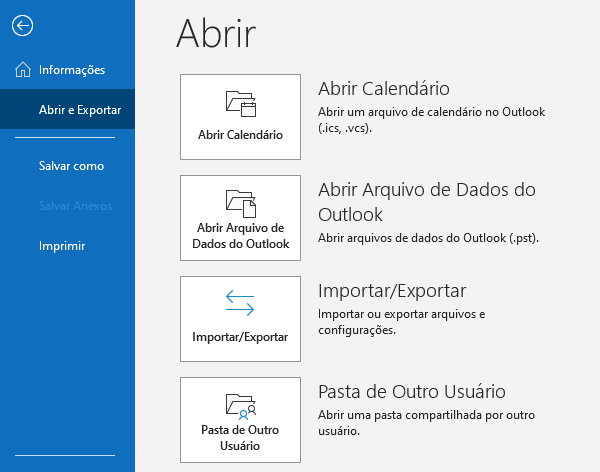600x472 pixels.
Task: Click description 'Abrir uma pasta compartilhada por outro usuário'
Action: [x=426, y=423]
